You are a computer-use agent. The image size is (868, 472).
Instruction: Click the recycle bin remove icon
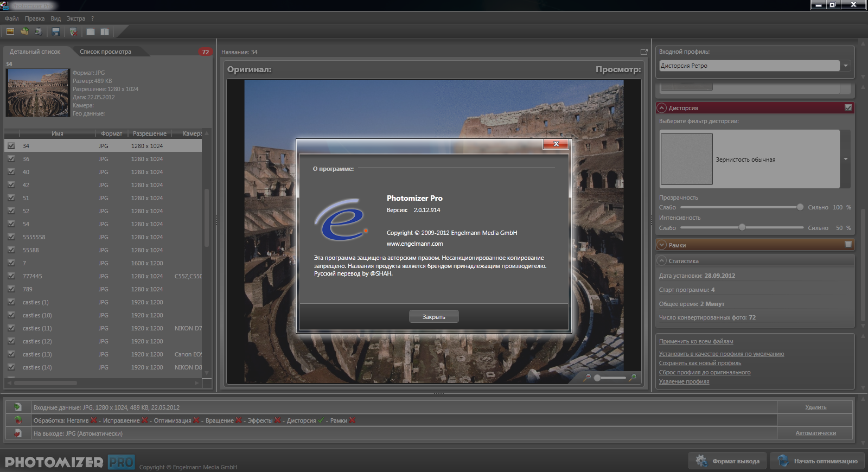click(x=73, y=32)
